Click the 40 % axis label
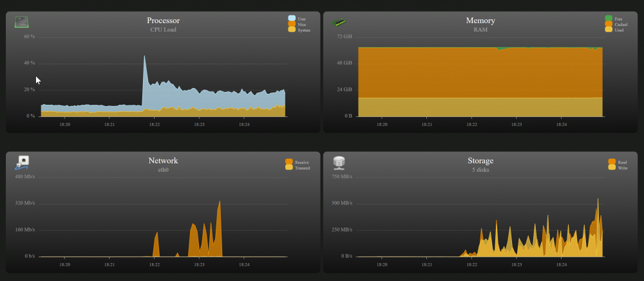The width and height of the screenshot is (644, 281). (30, 63)
